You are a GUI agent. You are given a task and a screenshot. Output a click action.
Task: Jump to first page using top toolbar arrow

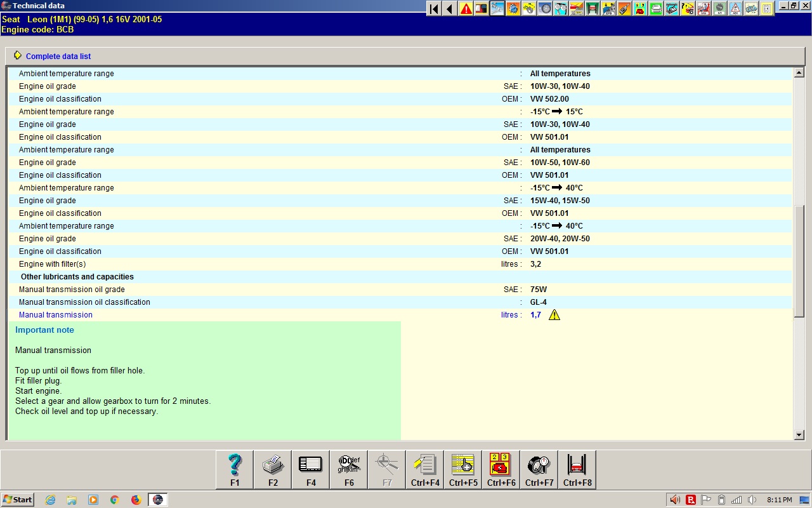tap(434, 9)
